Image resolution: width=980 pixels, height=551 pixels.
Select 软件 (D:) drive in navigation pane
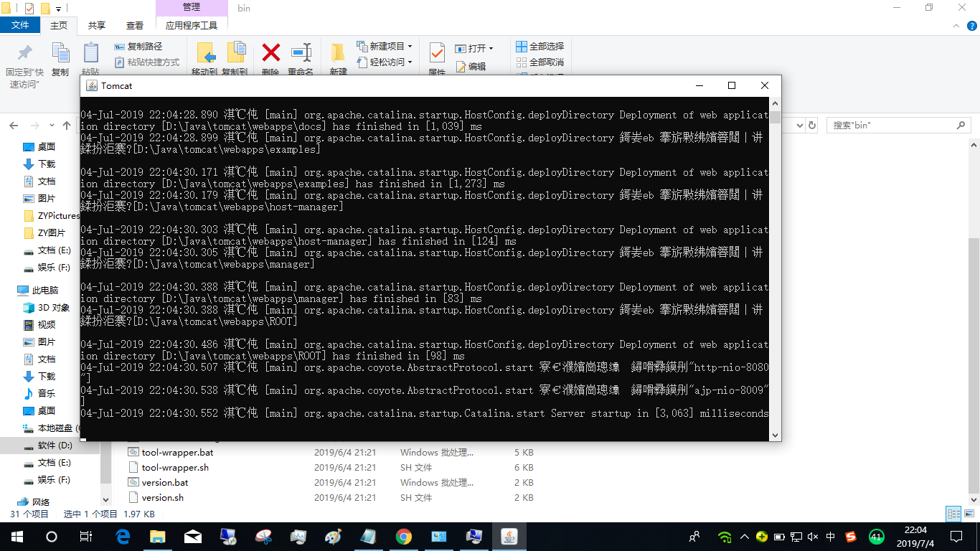48,446
